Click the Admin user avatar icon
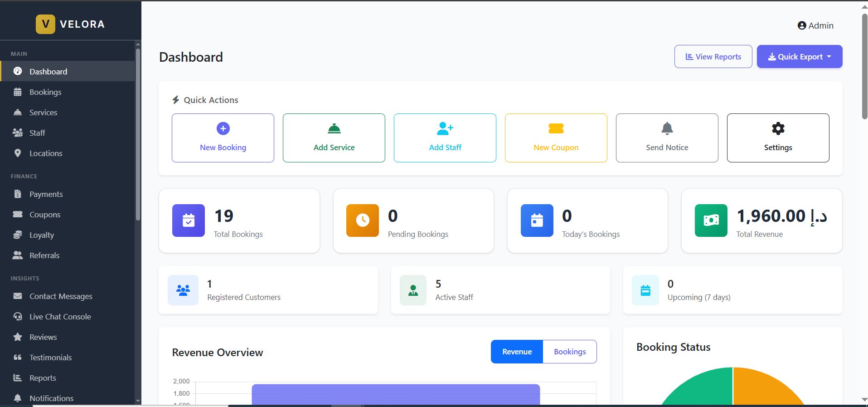868x407 pixels. pos(802,26)
